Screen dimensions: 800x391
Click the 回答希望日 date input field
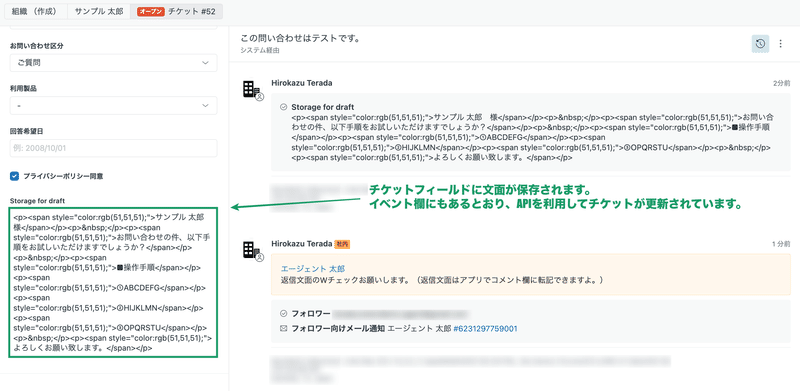click(113, 149)
